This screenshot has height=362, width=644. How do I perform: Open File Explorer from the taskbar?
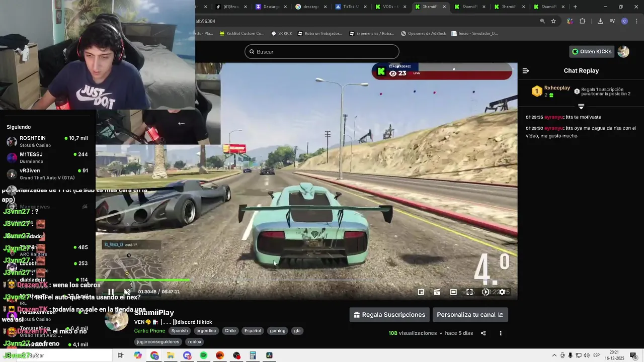tap(171, 355)
